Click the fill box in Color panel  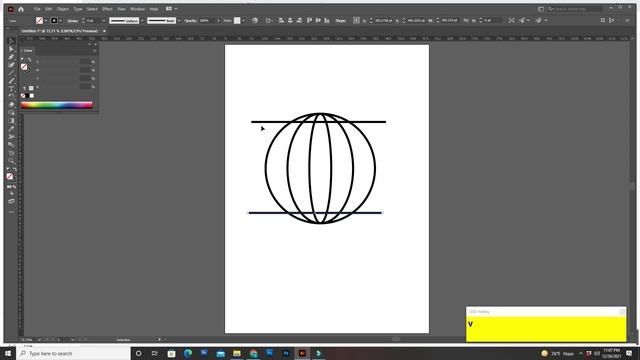pyautogui.click(x=24, y=67)
